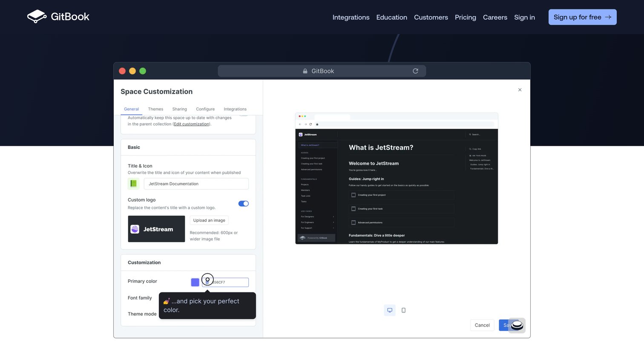Visit the Careers page
The width and height of the screenshot is (644, 347).
[x=495, y=17]
